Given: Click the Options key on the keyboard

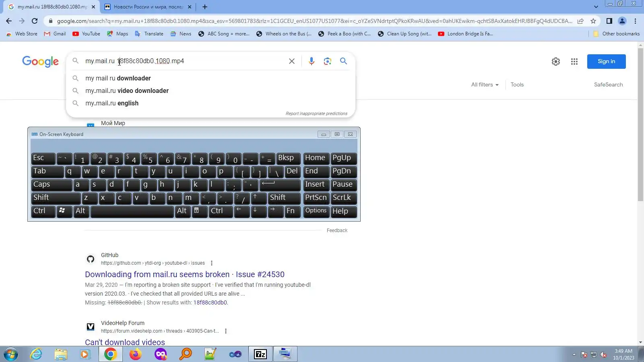Looking at the screenshot, I should tap(316, 211).
